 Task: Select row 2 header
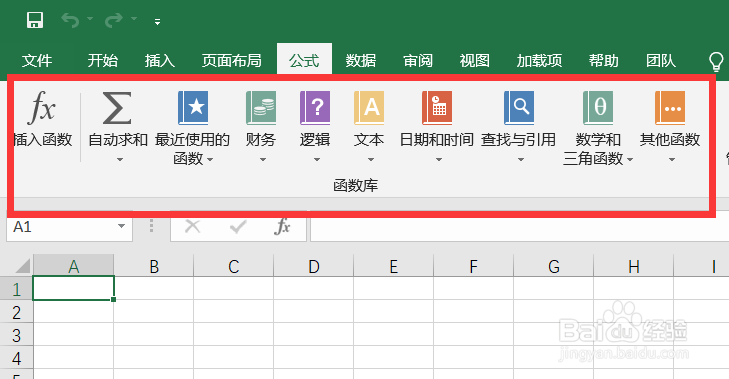16,312
